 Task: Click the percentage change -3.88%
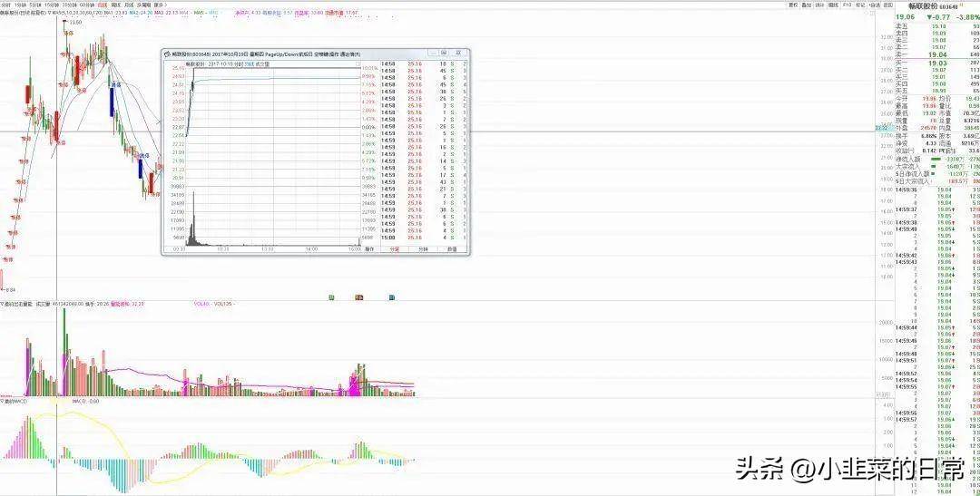tap(966, 17)
